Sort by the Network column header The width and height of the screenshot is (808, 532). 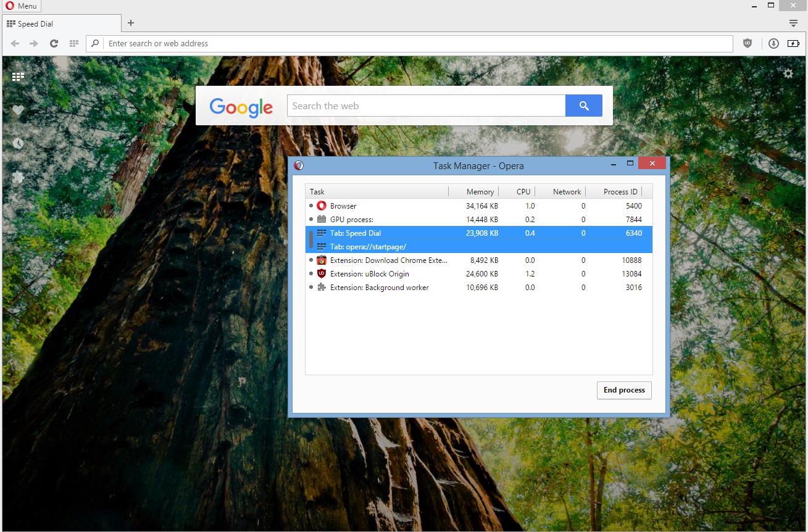[560, 192]
